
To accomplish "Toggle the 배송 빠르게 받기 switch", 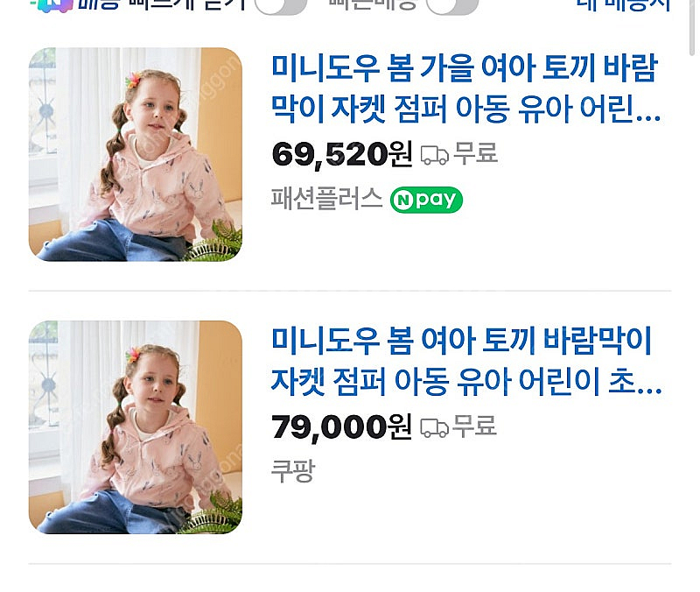I will click(281, 6).
